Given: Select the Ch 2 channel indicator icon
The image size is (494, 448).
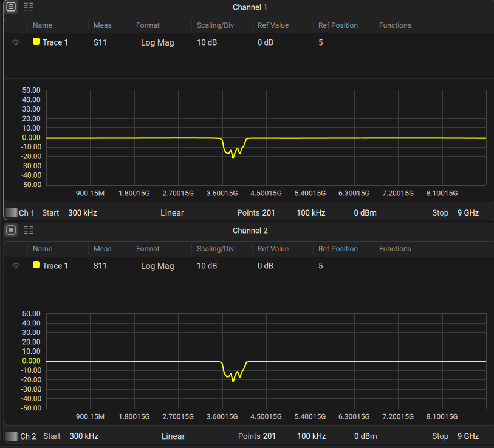Looking at the screenshot, I should click(x=11, y=436).
